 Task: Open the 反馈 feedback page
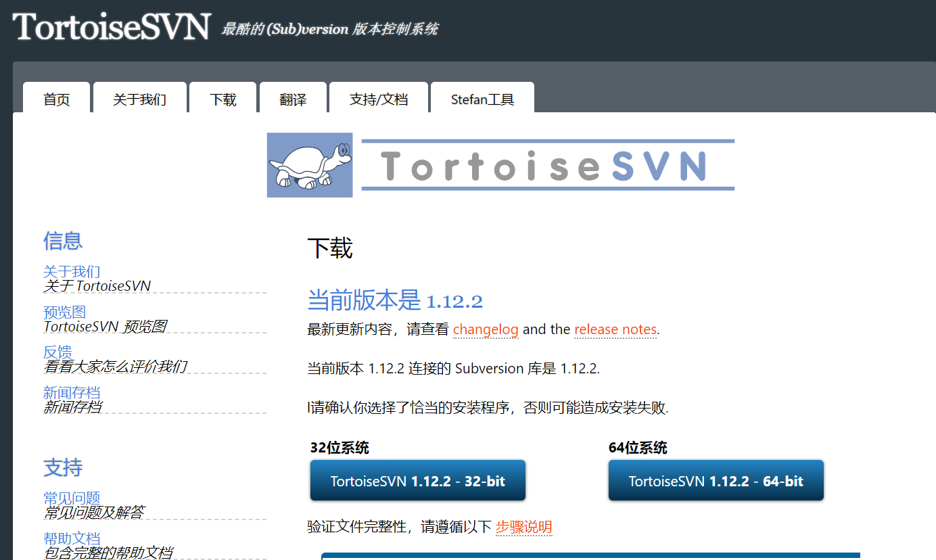57,352
